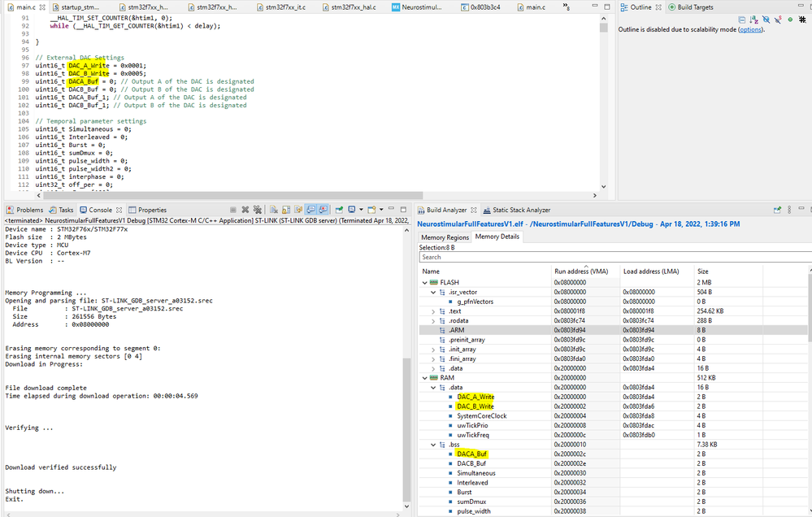Toggle Word Wrap icon in Console
This screenshot has width=812, height=517.
pyautogui.click(x=298, y=210)
